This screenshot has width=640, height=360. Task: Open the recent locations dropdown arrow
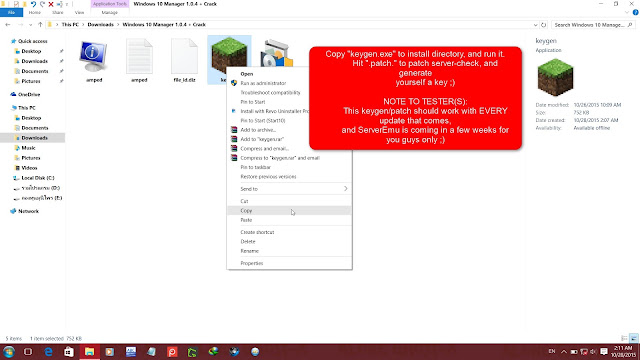tap(30, 25)
